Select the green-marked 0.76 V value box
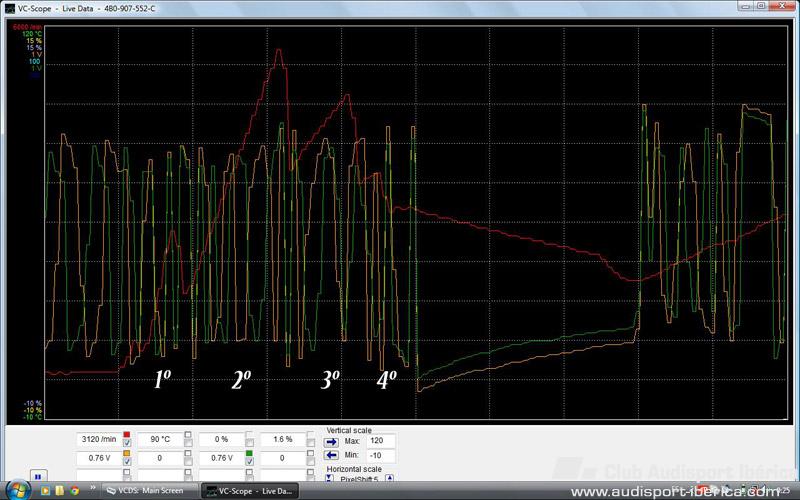Image resolution: width=800 pixels, height=500 pixels. pyautogui.click(x=221, y=458)
